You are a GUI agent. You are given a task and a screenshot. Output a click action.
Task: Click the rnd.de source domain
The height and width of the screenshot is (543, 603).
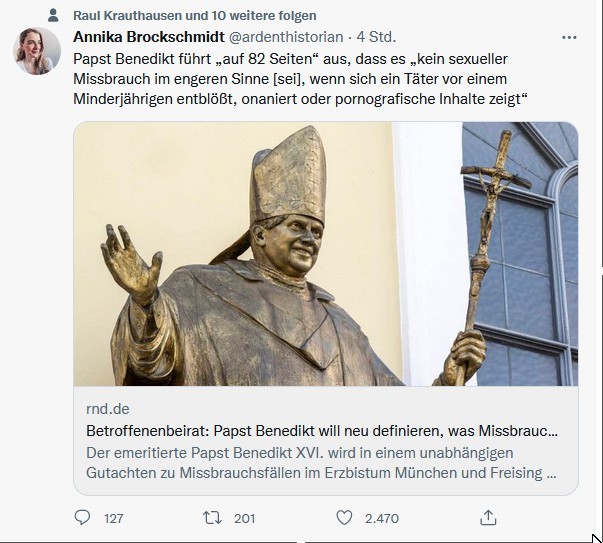pos(108,409)
